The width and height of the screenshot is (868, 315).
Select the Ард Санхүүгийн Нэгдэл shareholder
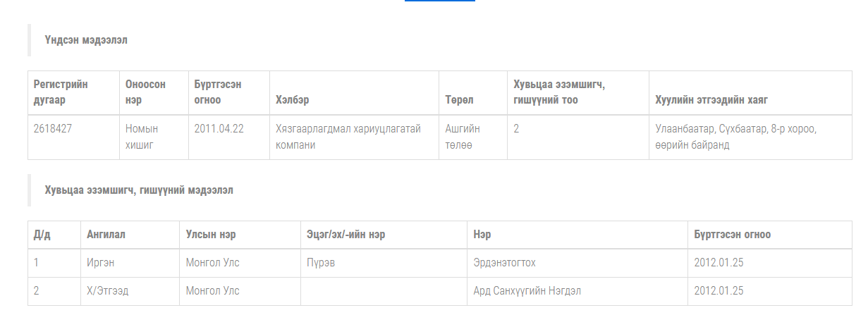(527, 291)
